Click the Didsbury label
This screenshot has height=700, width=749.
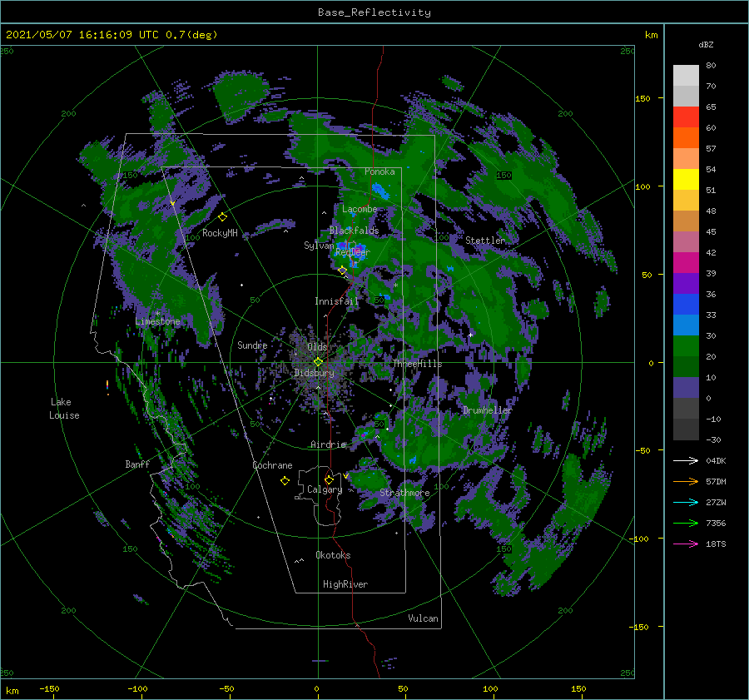click(x=314, y=373)
